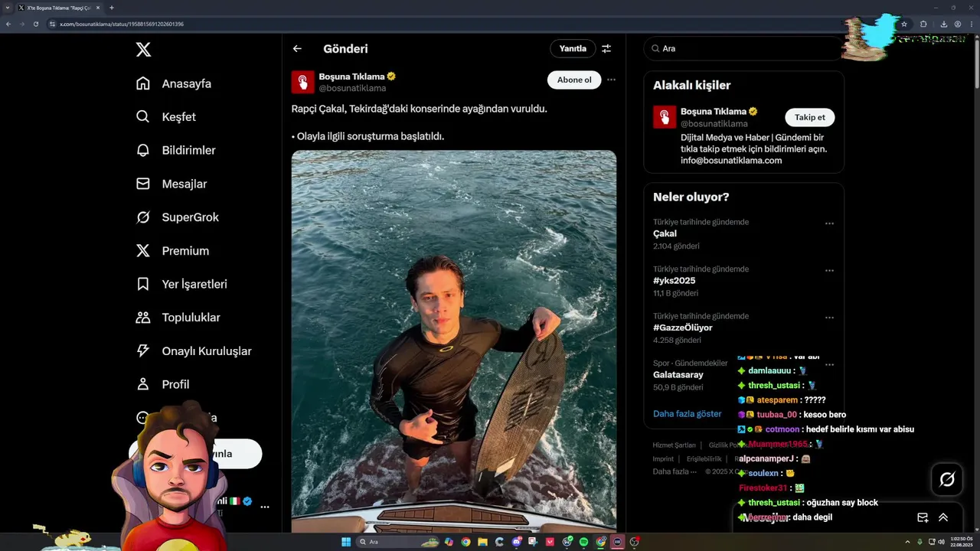Open Onaylı Kuruluşlar page
This screenshot has width=980, height=551.
194,351
